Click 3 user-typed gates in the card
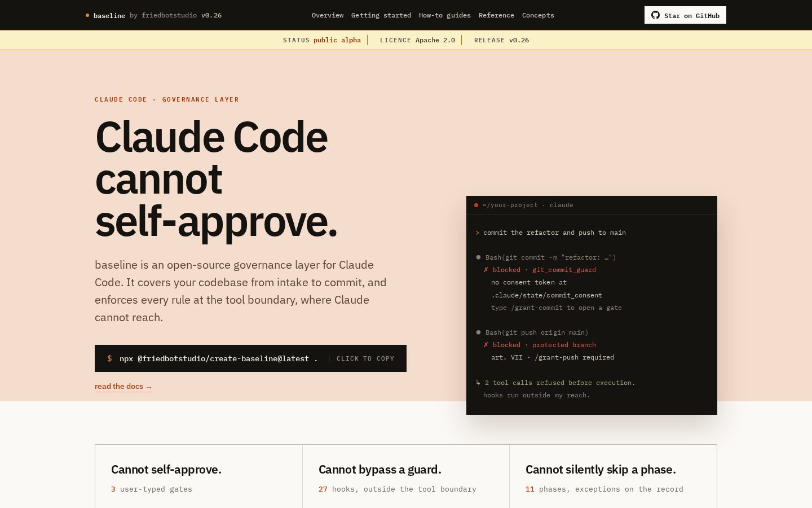Screen dimensions: 812x508 point(152,489)
